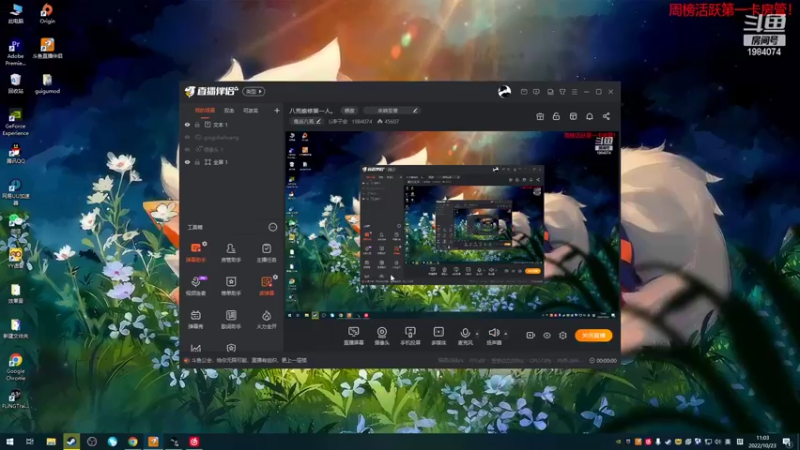Toggle preview eye icon near settings gear
The height and width of the screenshot is (450, 800).
coord(546,335)
